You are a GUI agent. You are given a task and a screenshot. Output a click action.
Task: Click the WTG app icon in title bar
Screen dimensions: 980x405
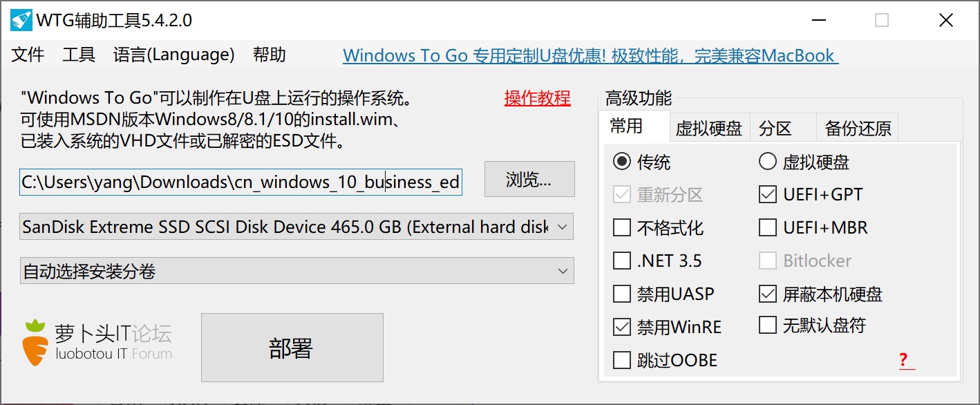(x=21, y=20)
